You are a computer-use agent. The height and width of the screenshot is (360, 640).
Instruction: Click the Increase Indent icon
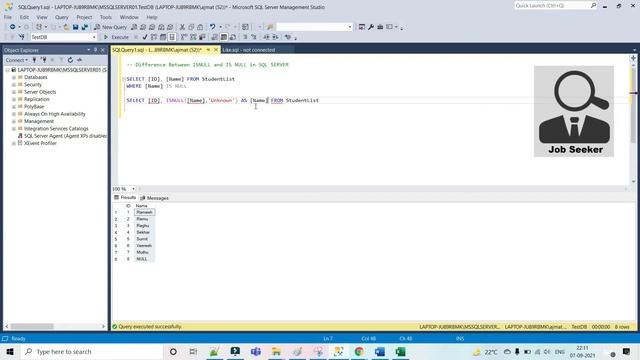click(275, 37)
